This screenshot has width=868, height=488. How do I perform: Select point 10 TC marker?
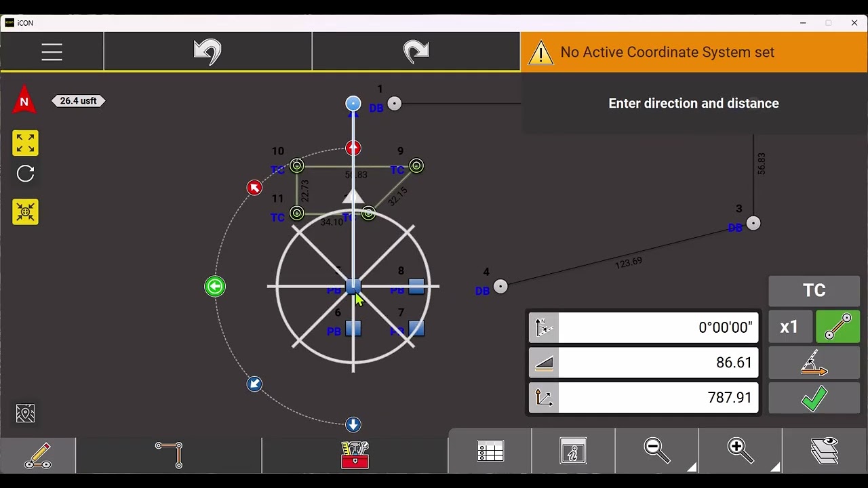297,166
